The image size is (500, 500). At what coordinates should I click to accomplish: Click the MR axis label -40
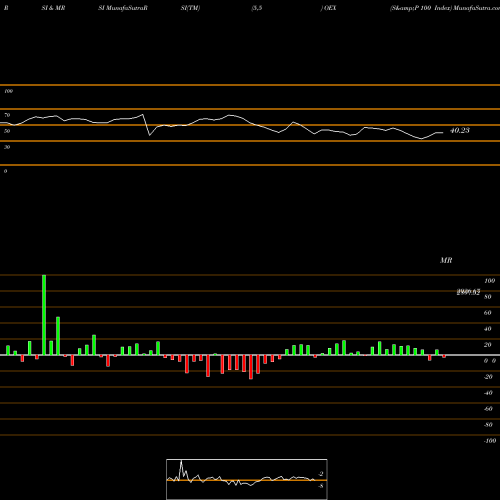point(488,393)
